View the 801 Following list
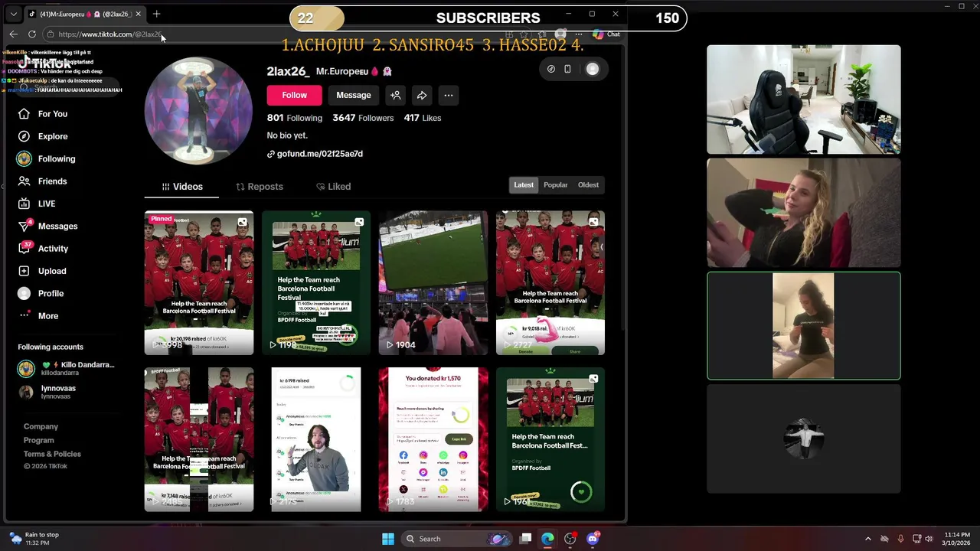The image size is (980, 551). click(x=295, y=118)
